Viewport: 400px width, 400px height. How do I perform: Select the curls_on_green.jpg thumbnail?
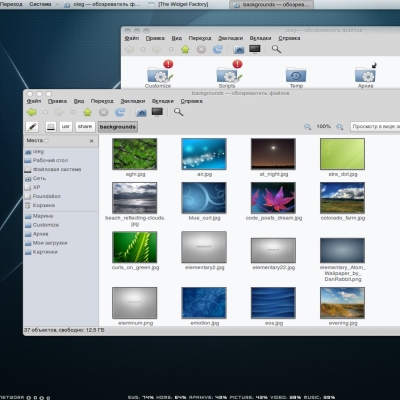pos(135,247)
